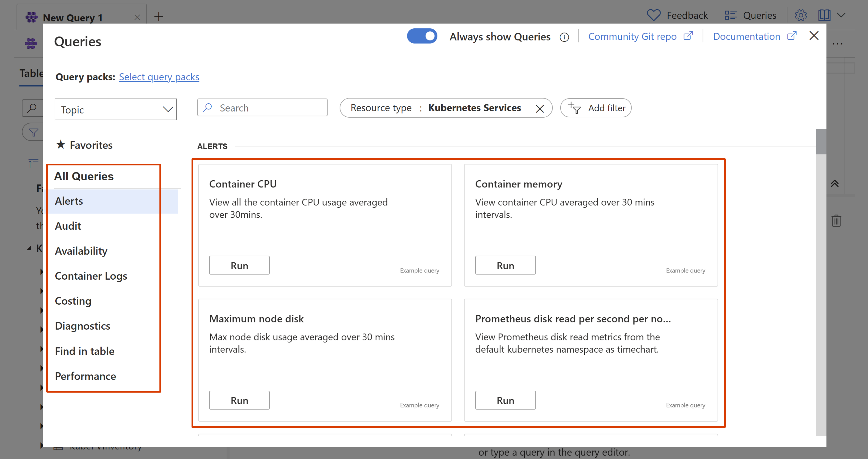Open Community Git repo link

click(632, 37)
